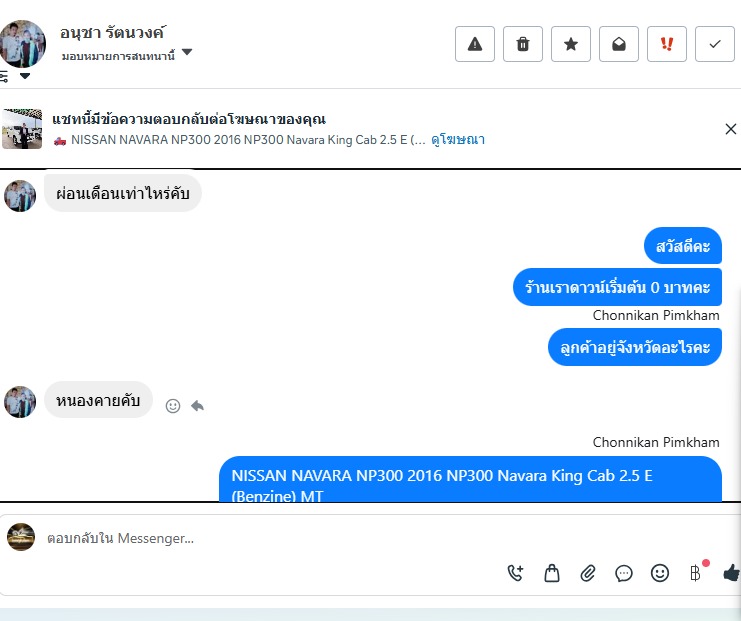
Task: Open saved replies speech bubble icon
Action: 623,573
